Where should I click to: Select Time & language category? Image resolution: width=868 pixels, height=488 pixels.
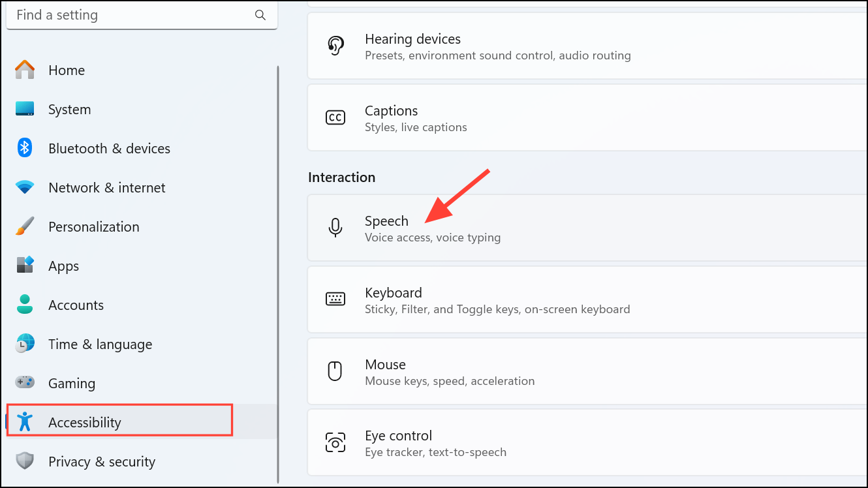[x=100, y=344]
